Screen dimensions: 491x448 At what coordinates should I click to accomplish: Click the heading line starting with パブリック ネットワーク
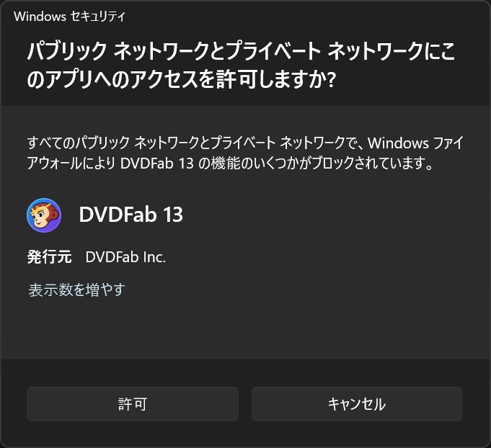241,51
